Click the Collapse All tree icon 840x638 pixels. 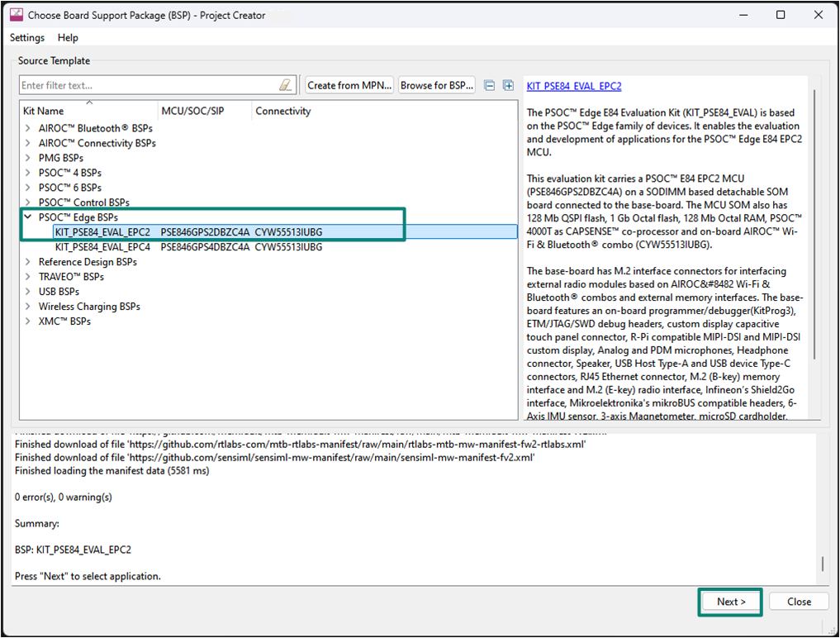490,85
